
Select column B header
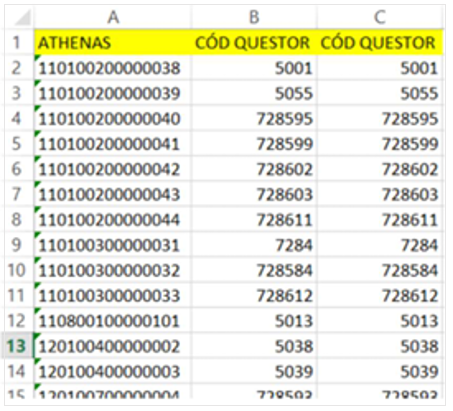[x=254, y=17]
